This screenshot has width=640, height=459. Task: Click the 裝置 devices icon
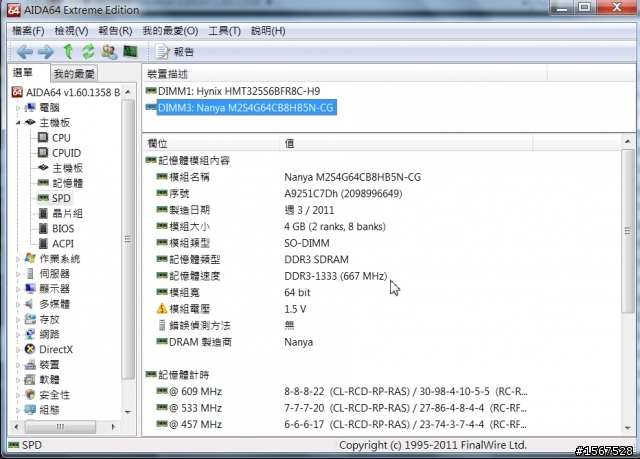[x=30, y=364]
